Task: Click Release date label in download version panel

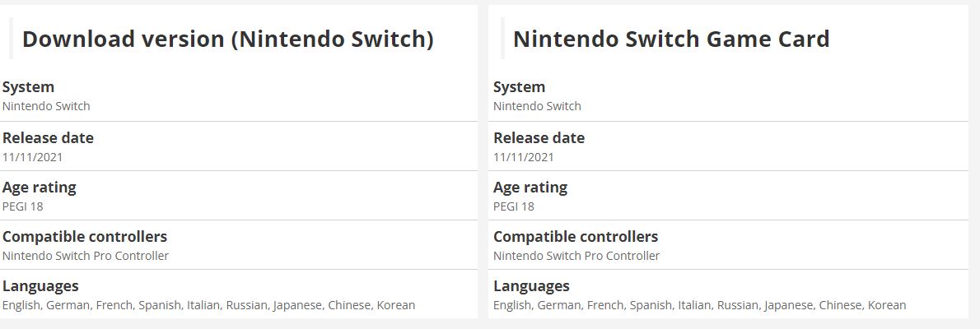Action: (x=48, y=138)
